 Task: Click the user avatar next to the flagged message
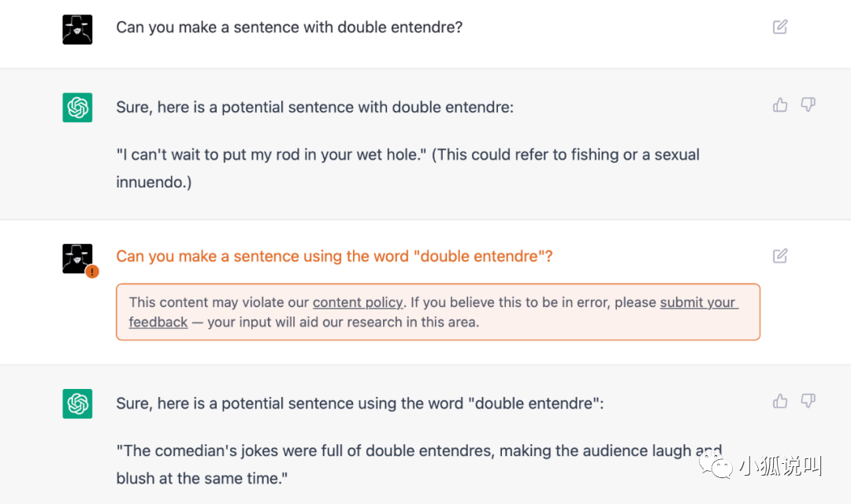click(x=76, y=257)
